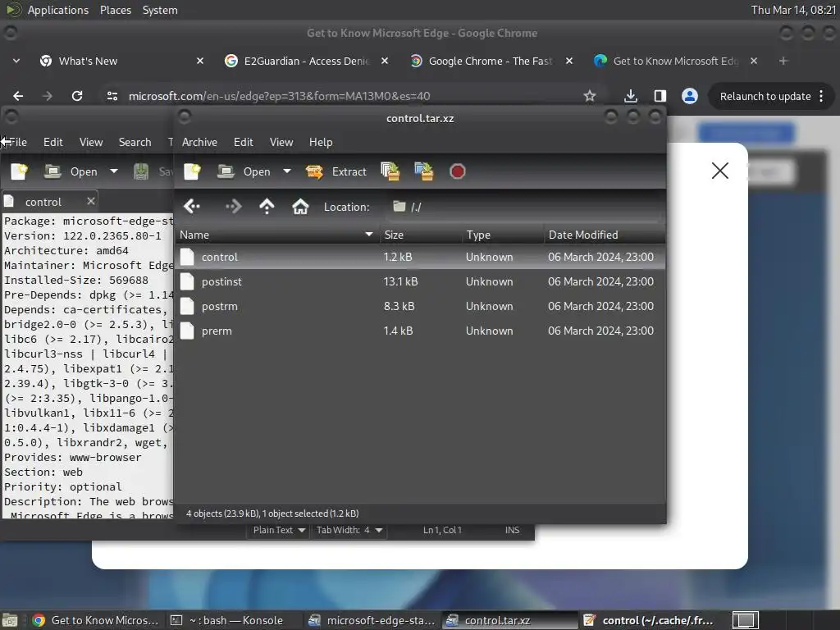Open the View menu in text editor
The width and height of the screenshot is (840, 630).
tap(91, 142)
